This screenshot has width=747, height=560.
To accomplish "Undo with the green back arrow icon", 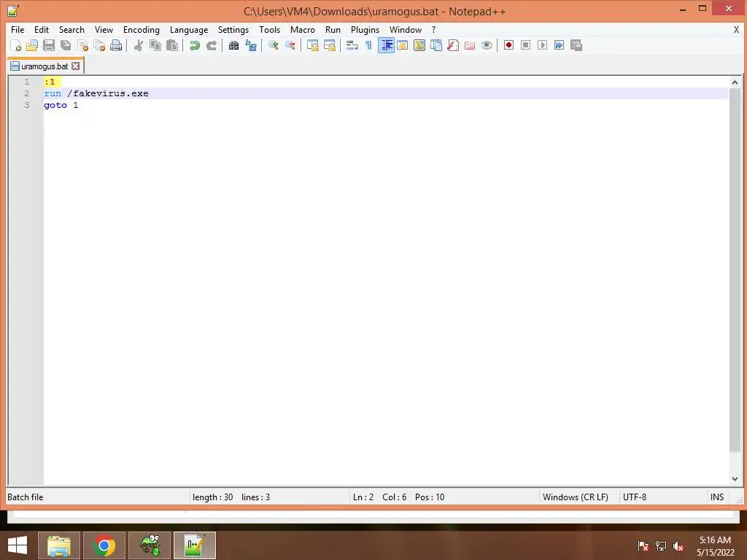I will (x=194, y=45).
